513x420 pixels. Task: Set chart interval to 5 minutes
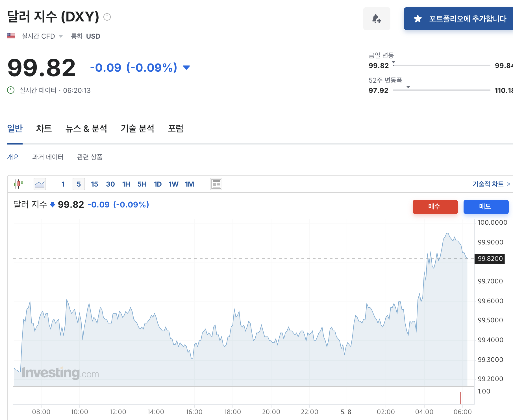[79, 184]
